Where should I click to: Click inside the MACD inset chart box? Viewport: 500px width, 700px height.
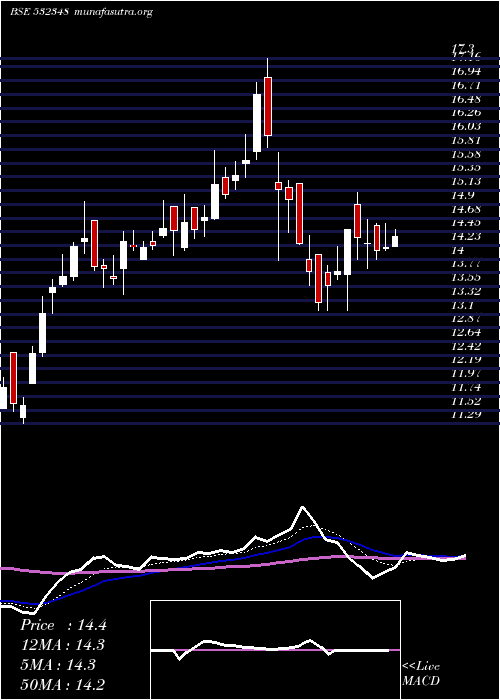(x=275, y=650)
